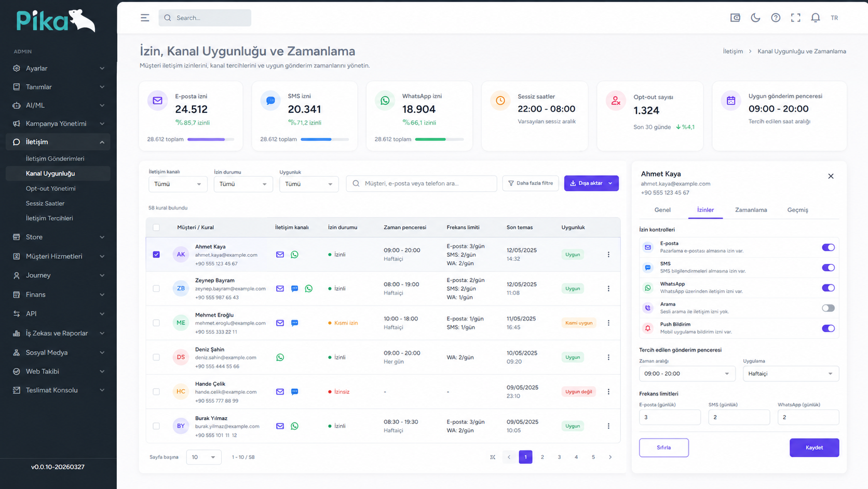This screenshot has height=489, width=868.
Task: Open the Zaman aralığı dropdown
Action: [x=687, y=374]
